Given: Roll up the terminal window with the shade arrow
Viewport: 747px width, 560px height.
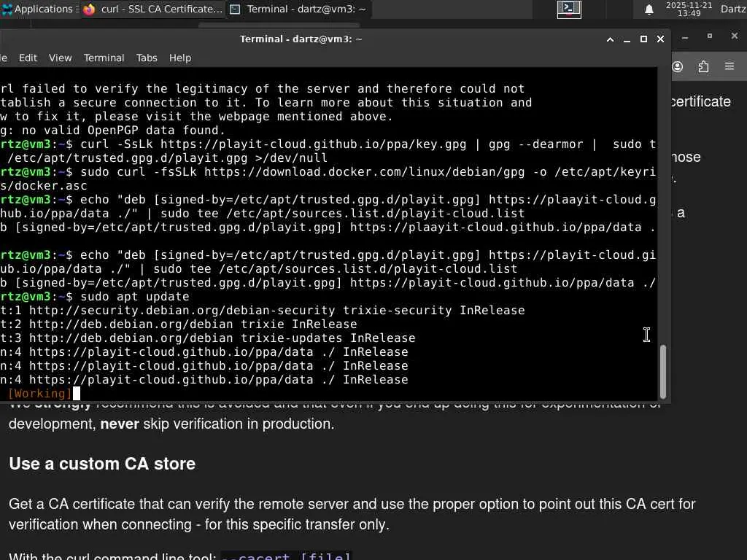Looking at the screenshot, I should tap(610, 39).
